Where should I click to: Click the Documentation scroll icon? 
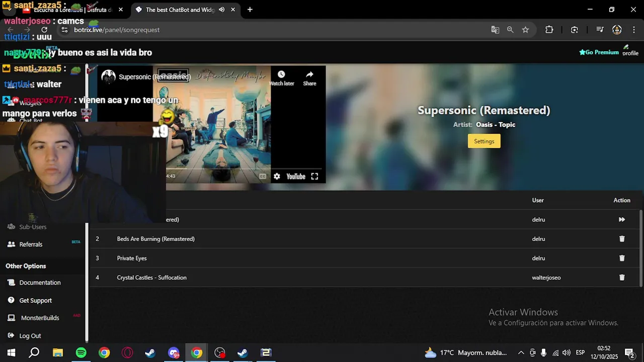11,283
